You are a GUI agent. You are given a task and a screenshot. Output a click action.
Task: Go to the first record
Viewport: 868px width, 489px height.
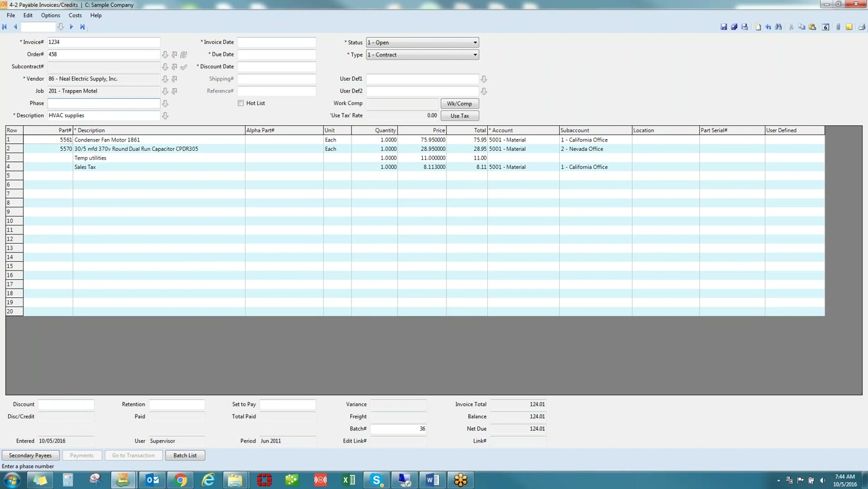4,27
